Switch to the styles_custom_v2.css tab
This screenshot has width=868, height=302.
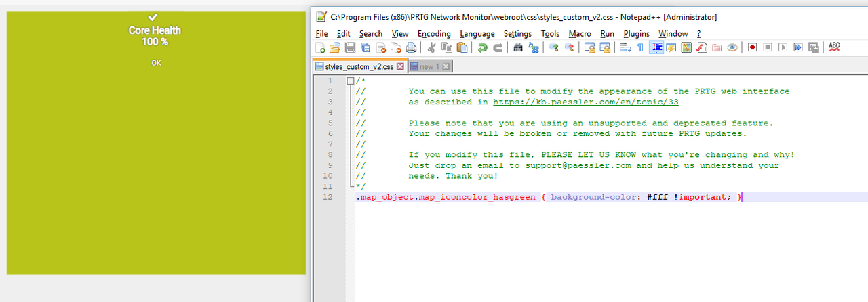[x=359, y=66]
